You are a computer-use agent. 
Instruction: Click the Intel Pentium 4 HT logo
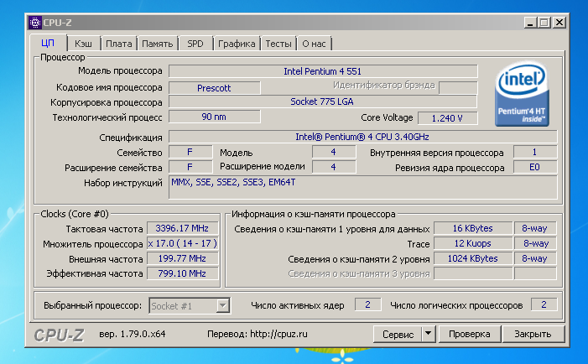(x=522, y=95)
